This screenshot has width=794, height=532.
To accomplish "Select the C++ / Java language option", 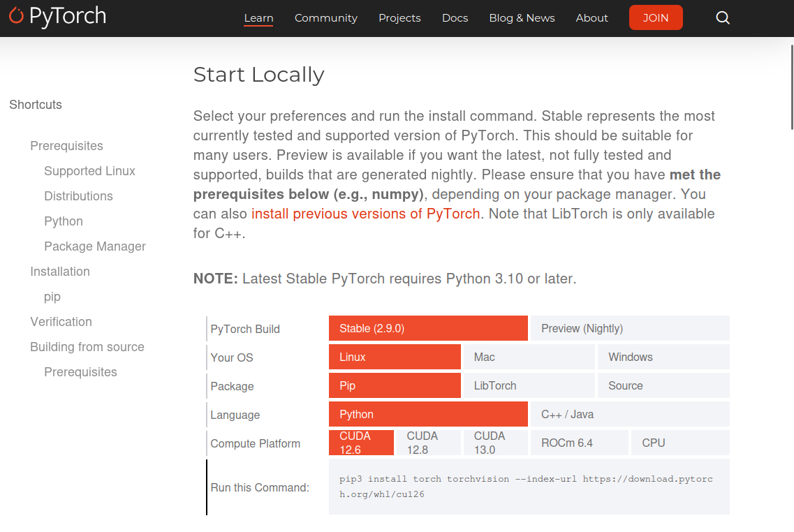I will [629, 414].
